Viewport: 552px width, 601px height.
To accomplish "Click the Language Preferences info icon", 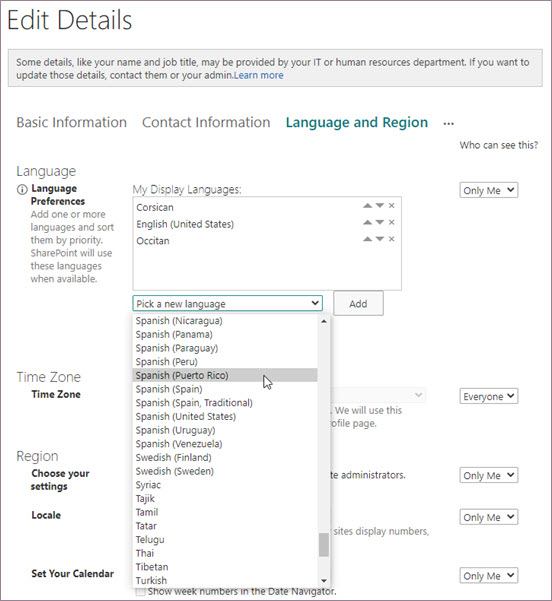I will coord(22,189).
